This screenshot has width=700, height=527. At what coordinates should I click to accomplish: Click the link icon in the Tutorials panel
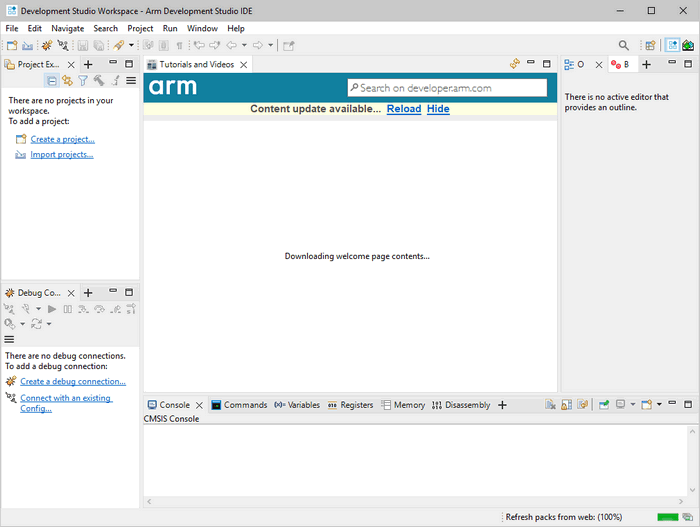(515, 64)
